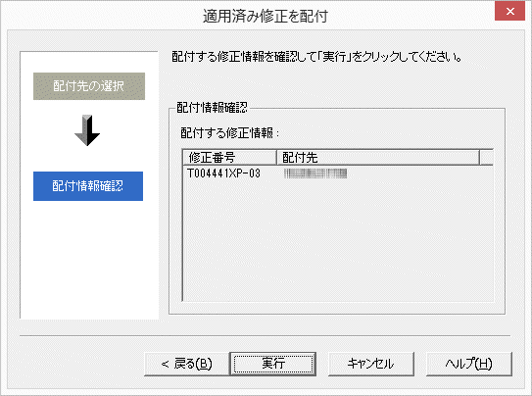Click the 配付する修正情報 label
The height and width of the screenshot is (396, 532).
point(229,132)
